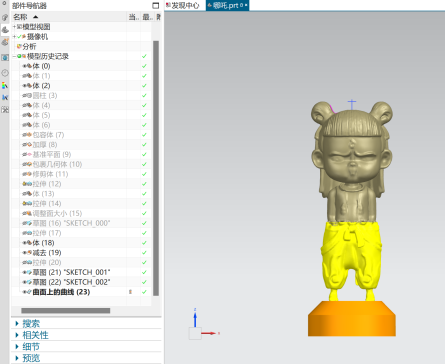Click the vertical scrollbar of the navigator tree
This screenshot has height=364, width=445.
[156, 168]
